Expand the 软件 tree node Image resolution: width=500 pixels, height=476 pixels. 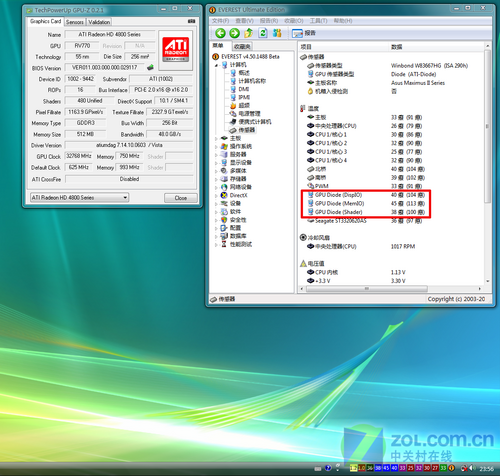[x=216, y=212]
